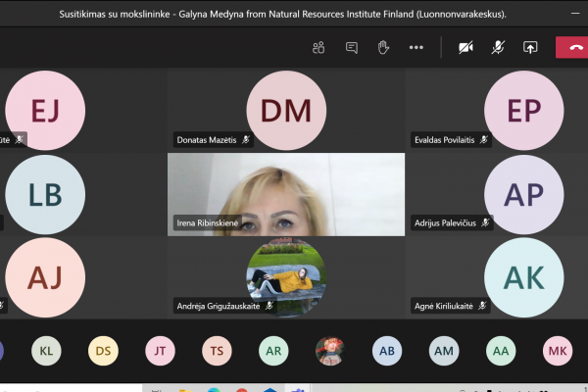Click Andrėja Grigužauskaitė's profile photo
The image size is (588, 392).
pos(286,277)
